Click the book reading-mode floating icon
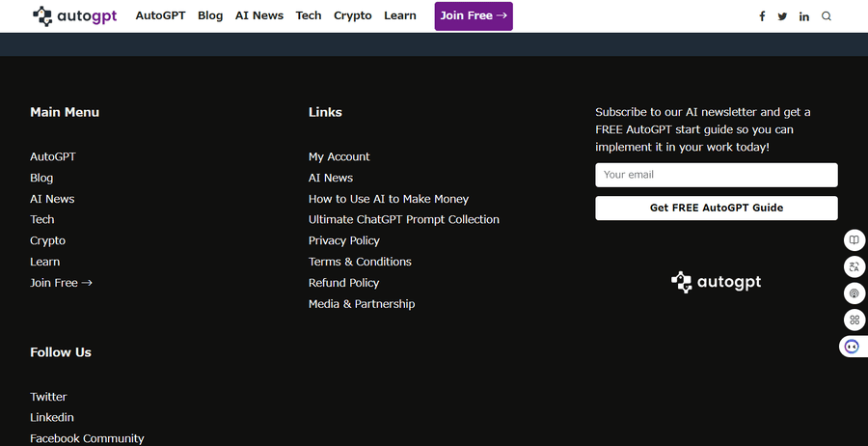 854,240
